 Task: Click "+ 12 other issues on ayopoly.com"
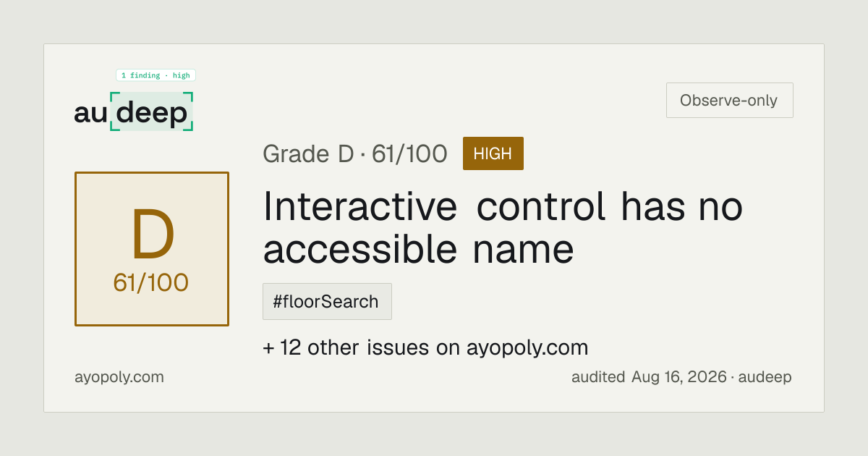(425, 348)
